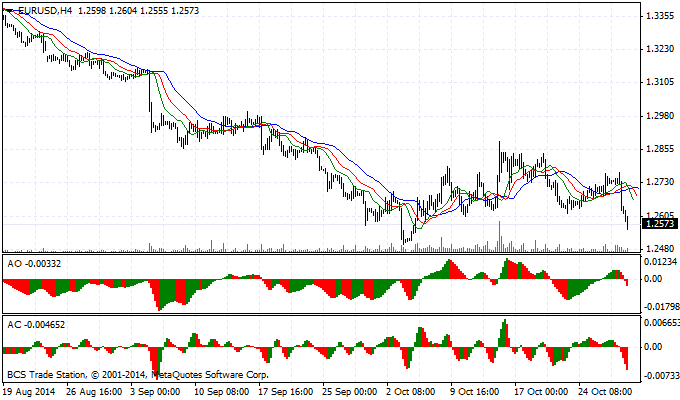Viewport: 680px width, 400px height.
Task: Click the 17 Sep 16:00 time label
Action: click(285, 392)
